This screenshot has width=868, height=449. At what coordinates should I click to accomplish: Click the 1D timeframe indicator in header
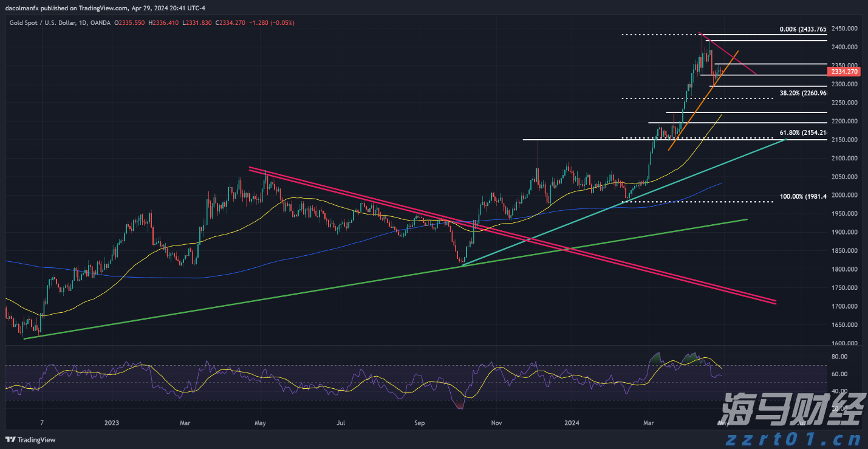pos(83,22)
